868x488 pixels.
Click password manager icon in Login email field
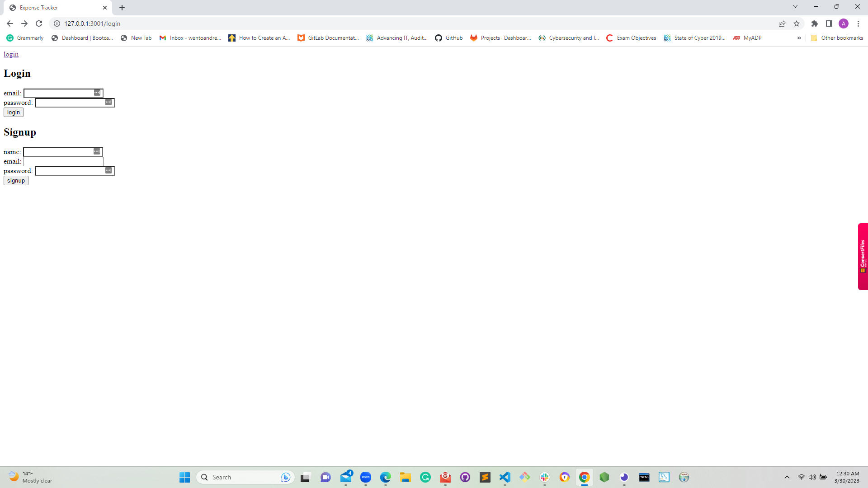[x=97, y=93]
